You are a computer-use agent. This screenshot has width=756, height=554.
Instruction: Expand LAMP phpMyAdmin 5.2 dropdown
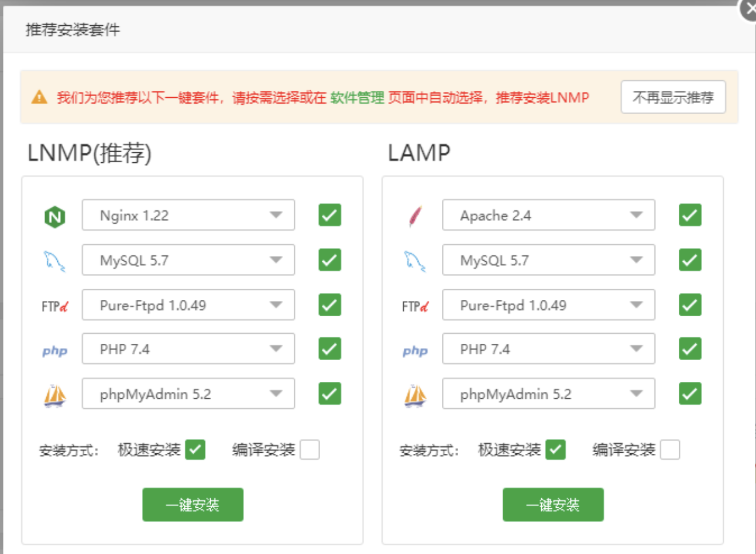tap(548, 394)
